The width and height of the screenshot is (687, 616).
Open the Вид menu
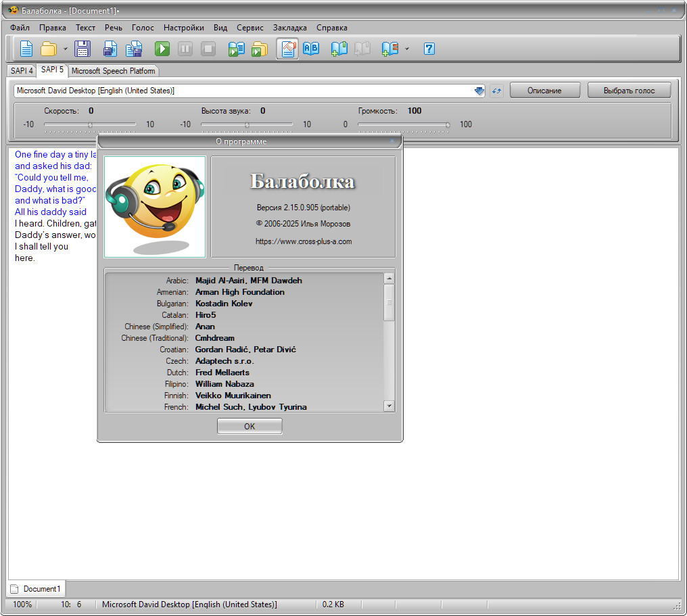[220, 28]
